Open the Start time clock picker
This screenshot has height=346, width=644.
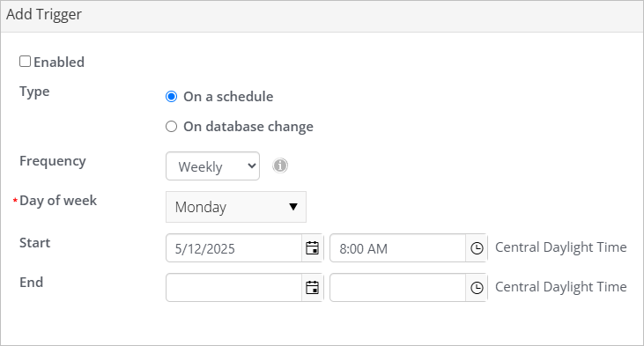(x=477, y=248)
